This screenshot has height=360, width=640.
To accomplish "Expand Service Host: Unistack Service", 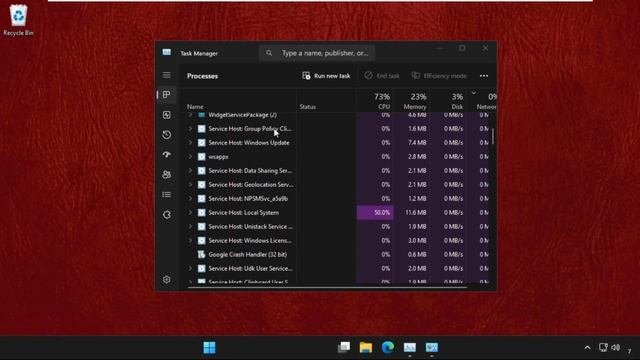I will [190, 227].
